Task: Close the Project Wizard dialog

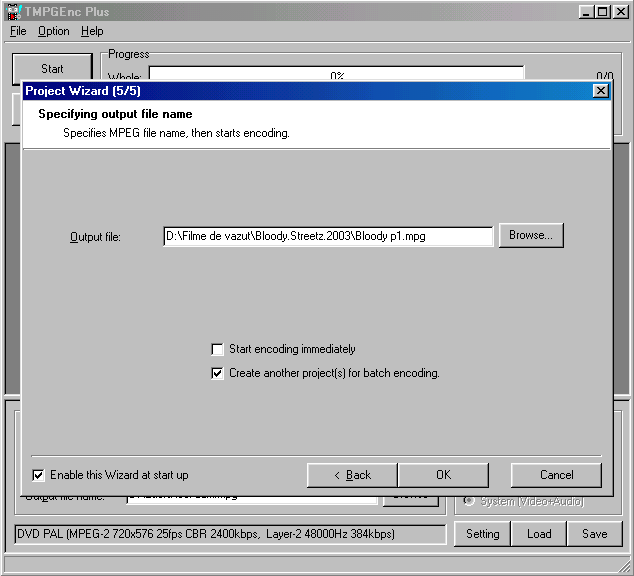Action: click(x=600, y=90)
